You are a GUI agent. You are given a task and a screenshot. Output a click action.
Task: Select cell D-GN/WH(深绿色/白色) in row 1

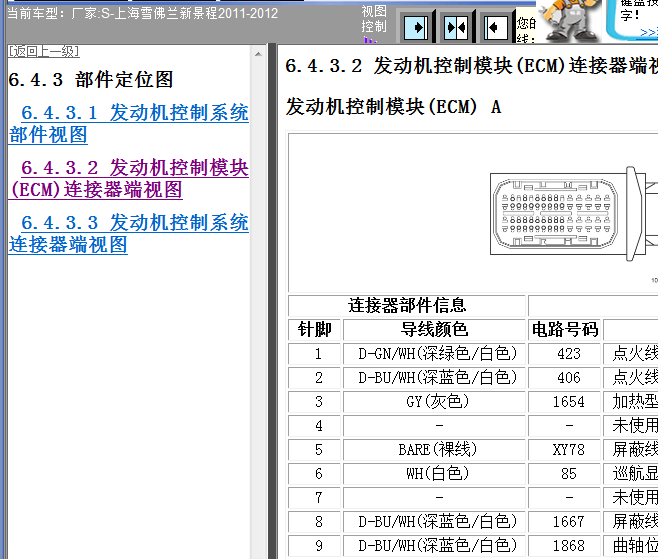coord(434,354)
